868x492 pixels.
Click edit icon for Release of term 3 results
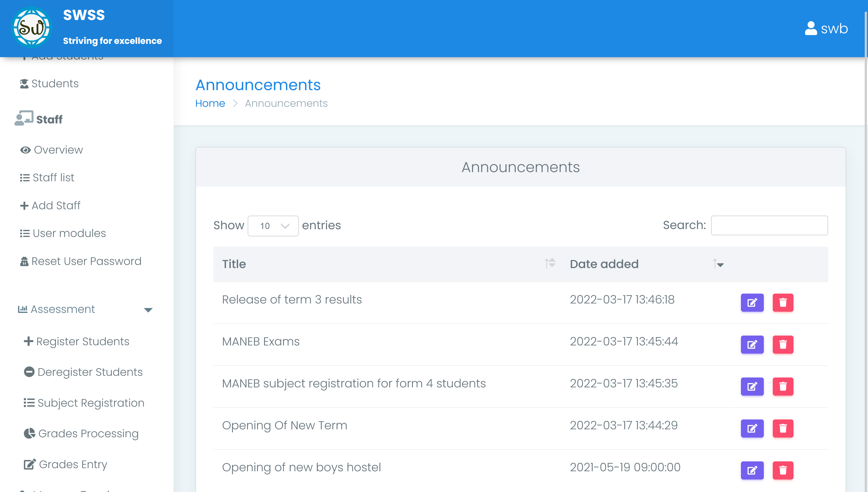point(752,303)
